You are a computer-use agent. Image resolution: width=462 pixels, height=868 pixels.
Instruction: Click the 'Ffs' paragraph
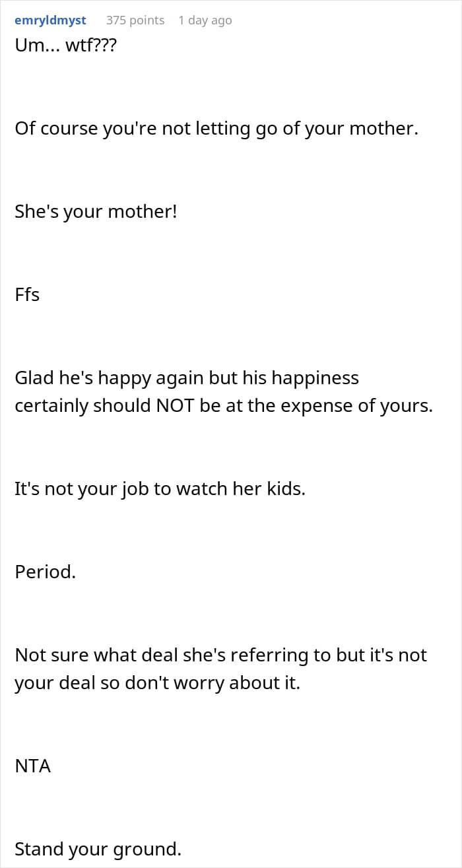pyautogui.click(x=27, y=294)
